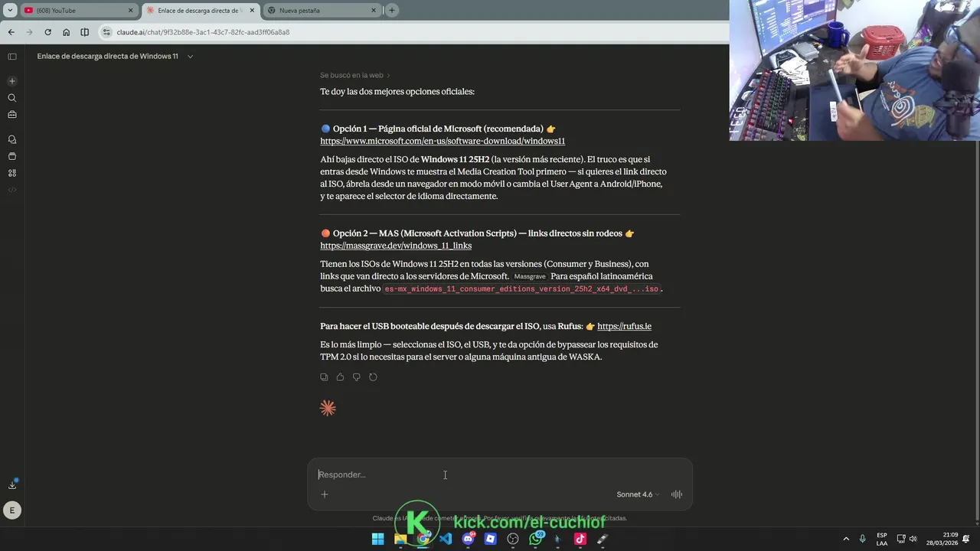This screenshot has width=980, height=551.
Task: Open search chats magnifier icon in sidebar
Action: coord(12,98)
